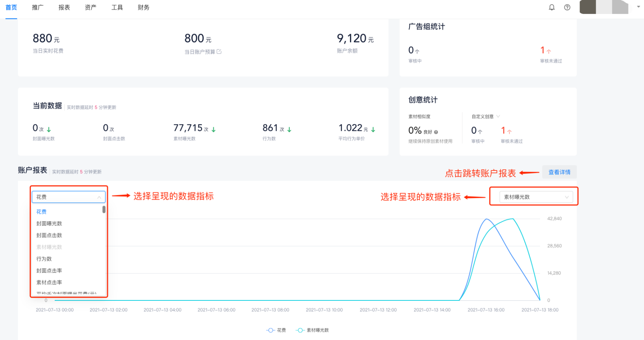Screen dimensions: 644x340
Task: Click the 创意统计 heading
Action: (423, 100)
